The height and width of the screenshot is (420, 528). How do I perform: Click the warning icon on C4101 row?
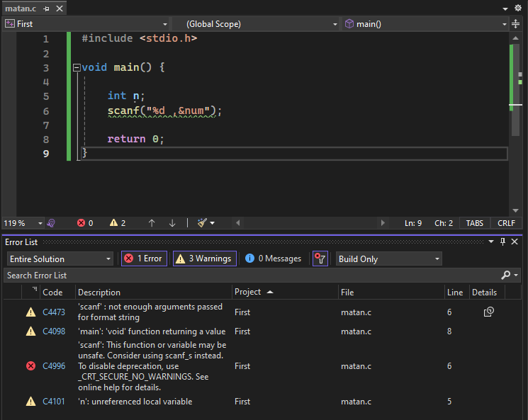(x=30, y=402)
